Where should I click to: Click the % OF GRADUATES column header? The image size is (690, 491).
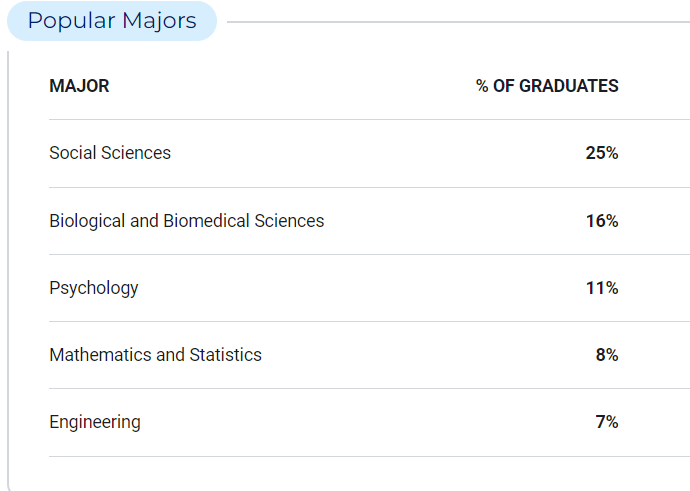[547, 86]
